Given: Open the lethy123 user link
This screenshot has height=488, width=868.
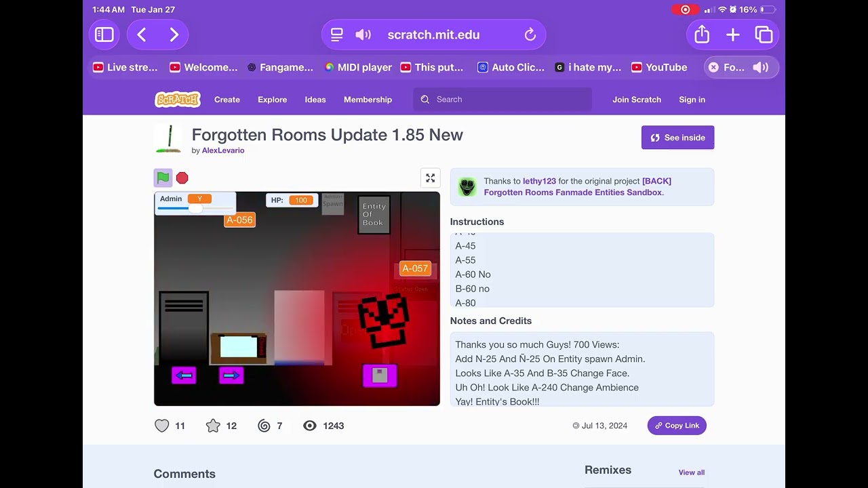Looking at the screenshot, I should pyautogui.click(x=539, y=181).
